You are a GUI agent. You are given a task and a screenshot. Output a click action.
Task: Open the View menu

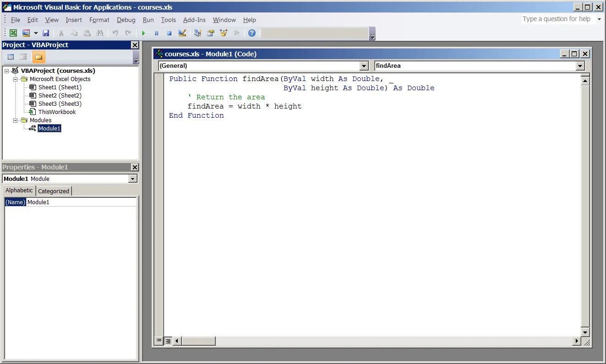(x=52, y=20)
